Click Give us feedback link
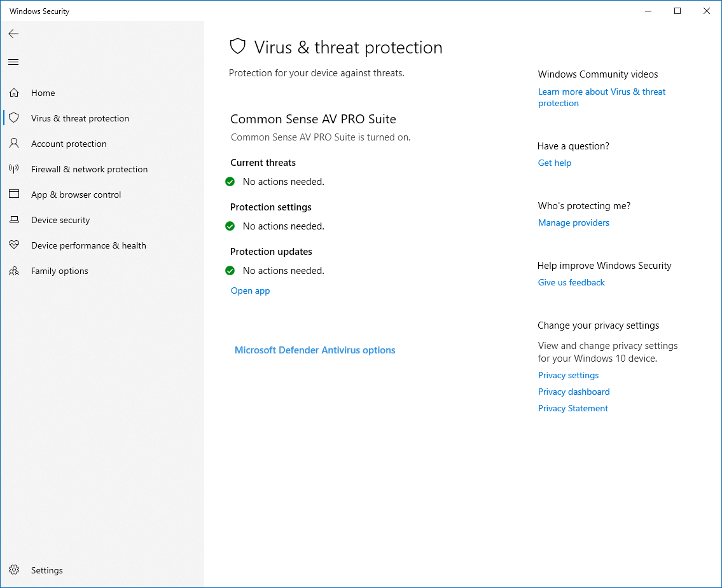 (571, 282)
